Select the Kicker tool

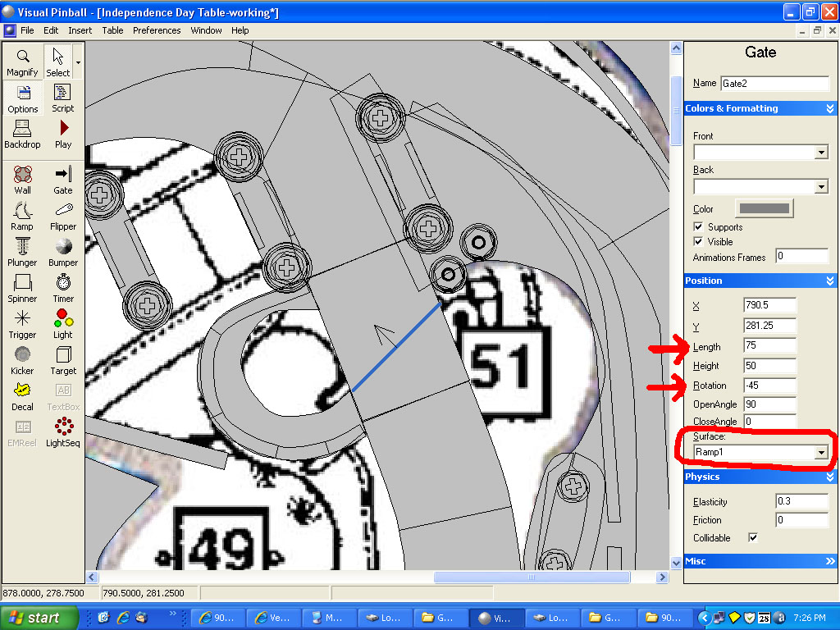tap(22, 360)
